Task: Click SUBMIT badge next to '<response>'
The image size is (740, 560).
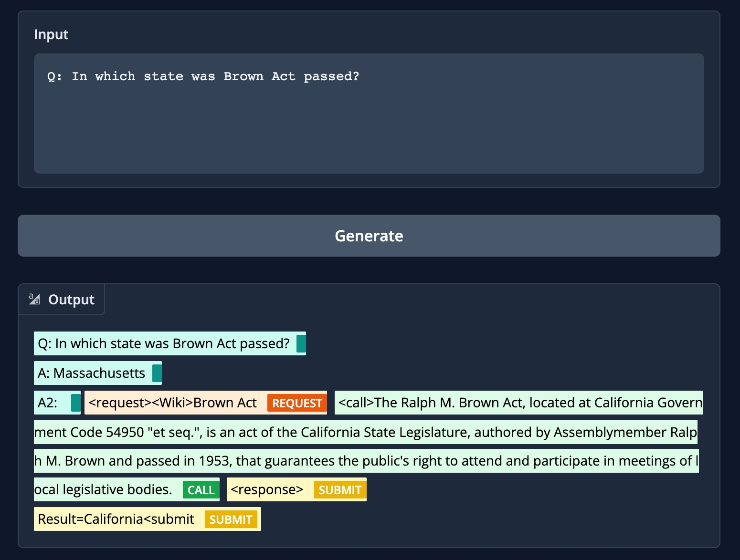Action: (340, 490)
